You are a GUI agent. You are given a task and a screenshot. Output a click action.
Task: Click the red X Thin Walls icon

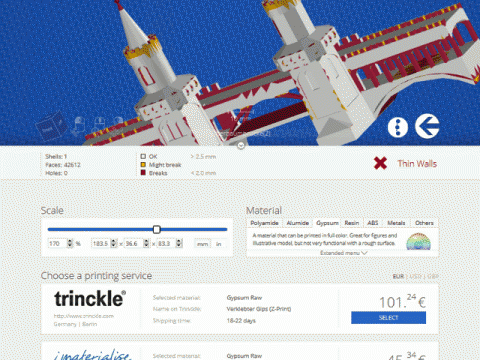380,163
